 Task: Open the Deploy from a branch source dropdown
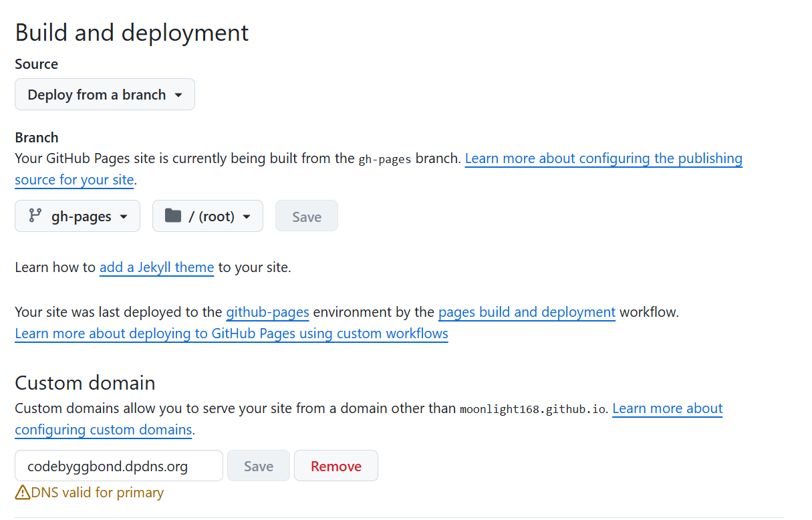(x=105, y=94)
